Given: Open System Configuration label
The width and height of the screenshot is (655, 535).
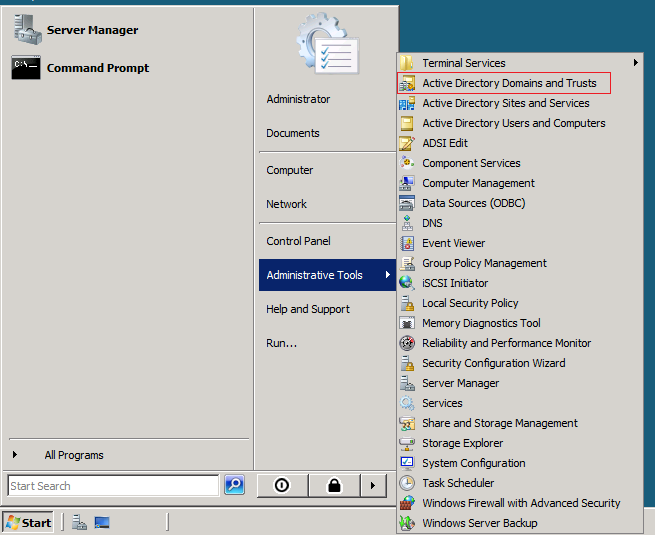Looking at the screenshot, I should pos(474,463).
